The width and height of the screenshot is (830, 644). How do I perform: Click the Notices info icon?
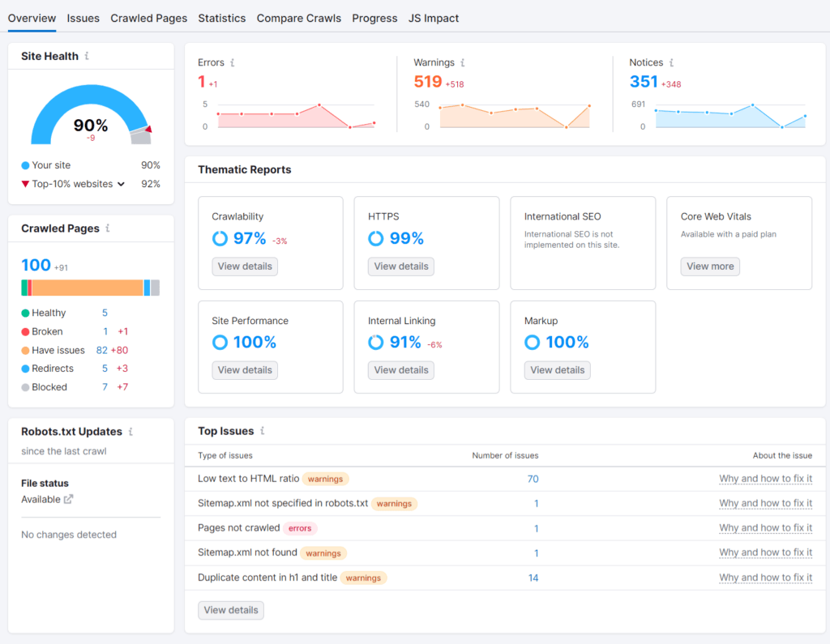(x=674, y=62)
